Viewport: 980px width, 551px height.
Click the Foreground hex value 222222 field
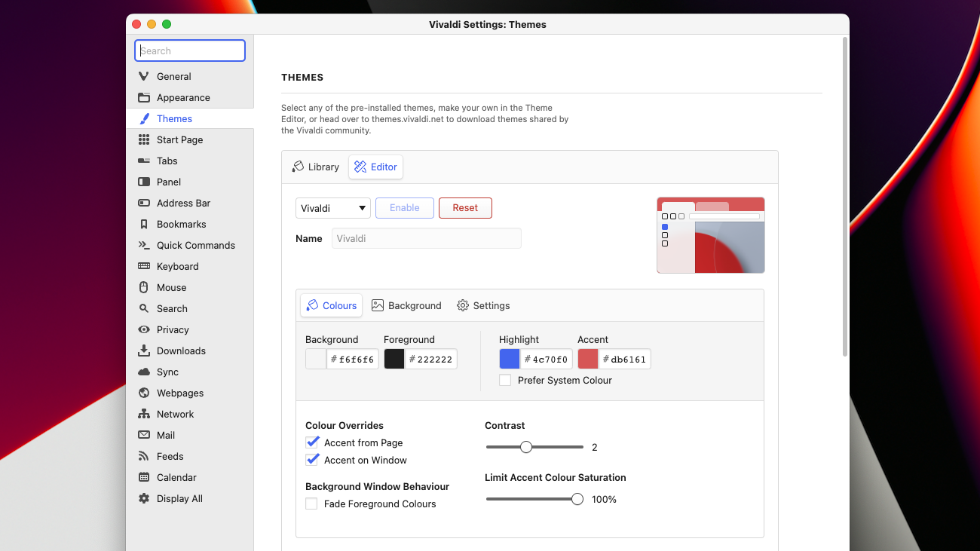(x=431, y=359)
